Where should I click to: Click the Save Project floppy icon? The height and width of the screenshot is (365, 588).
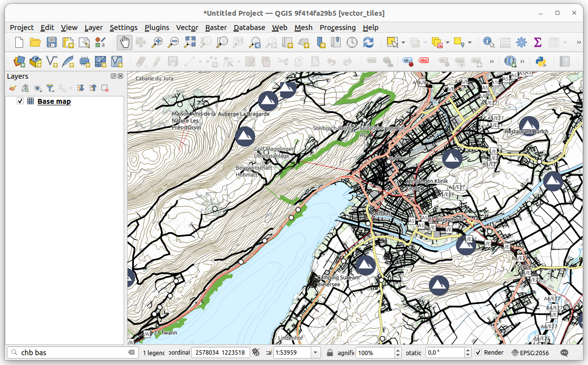(x=51, y=42)
